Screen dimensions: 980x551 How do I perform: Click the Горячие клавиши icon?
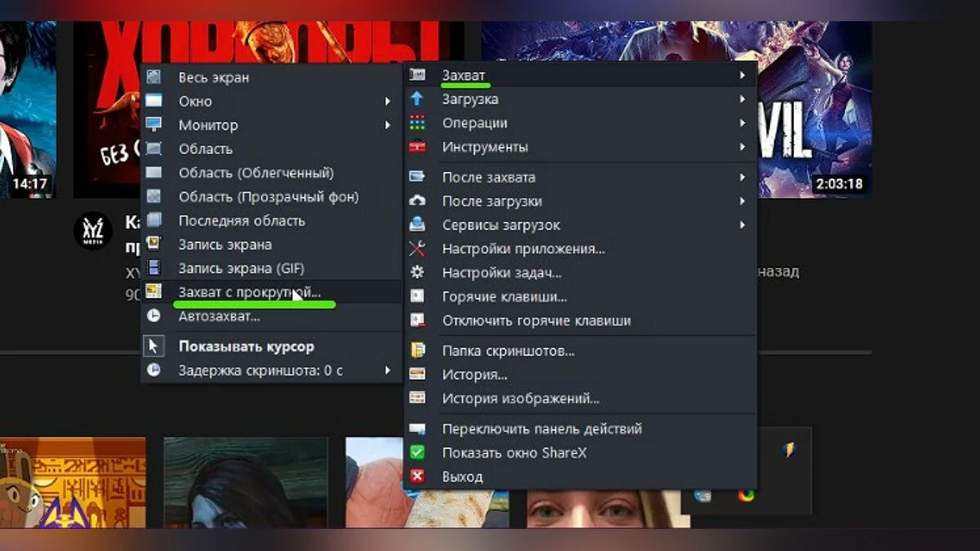click(417, 296)
